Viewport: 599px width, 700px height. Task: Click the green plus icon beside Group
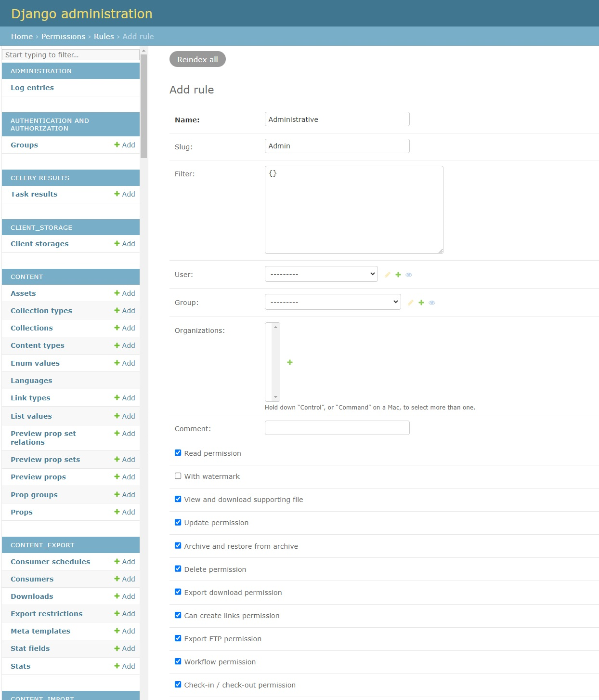coord(421,303)
